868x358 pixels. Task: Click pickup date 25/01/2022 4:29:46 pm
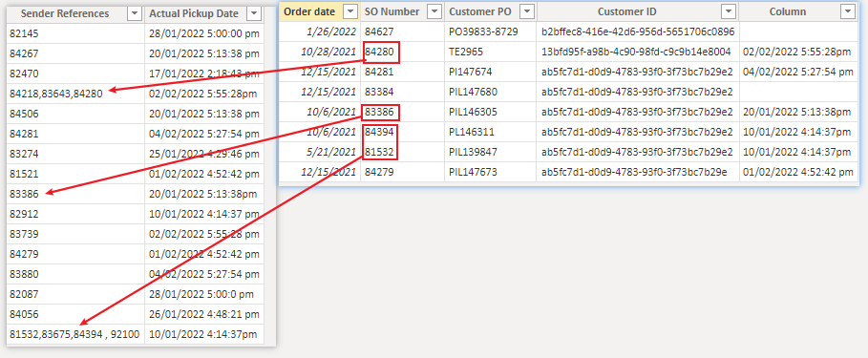(x=204, y=154)
